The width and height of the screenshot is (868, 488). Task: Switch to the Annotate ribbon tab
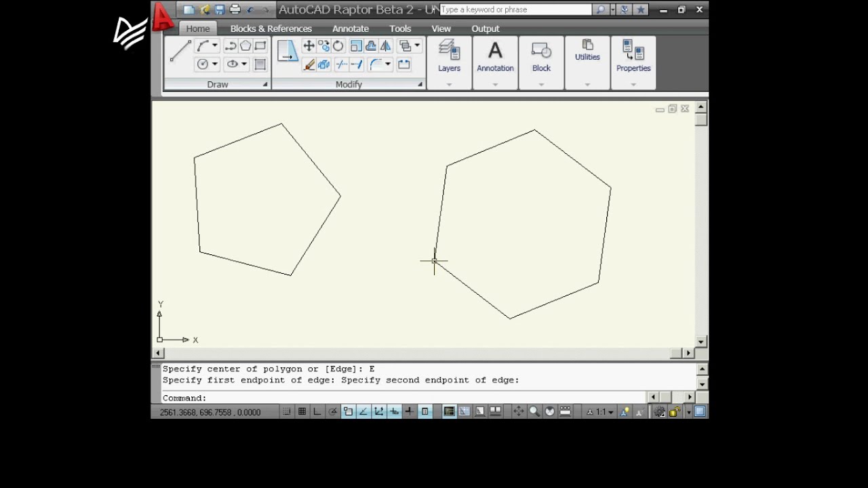[x=351, y=28]
